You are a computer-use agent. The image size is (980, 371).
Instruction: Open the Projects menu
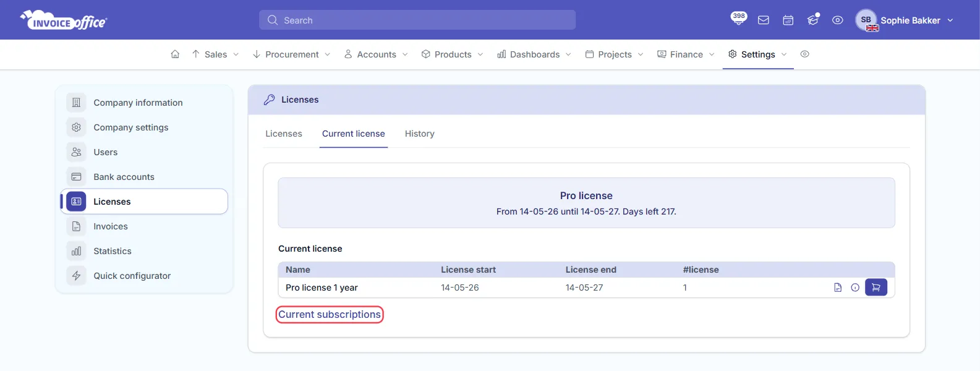pos(615,54)
